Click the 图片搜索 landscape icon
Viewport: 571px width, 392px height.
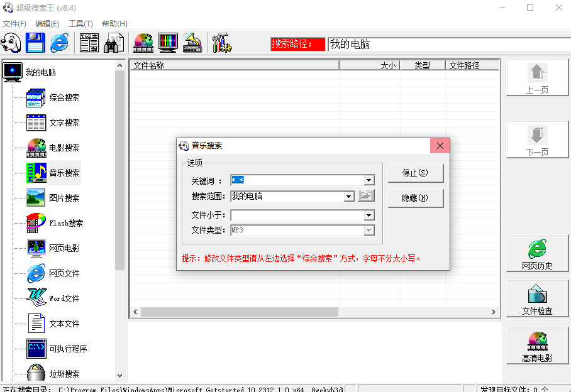(x=36, y=197)
